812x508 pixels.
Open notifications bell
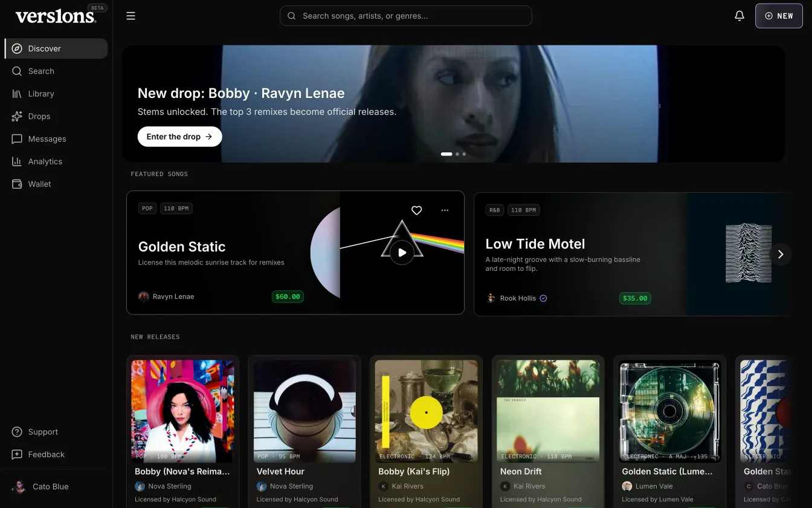(x=739, y=16)
